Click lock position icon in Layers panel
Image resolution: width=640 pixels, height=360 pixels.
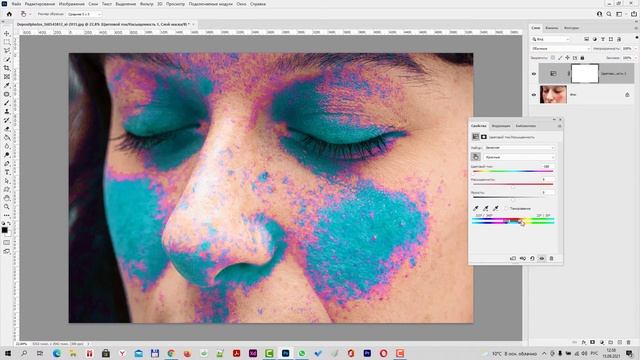click(x=567, y=58)
